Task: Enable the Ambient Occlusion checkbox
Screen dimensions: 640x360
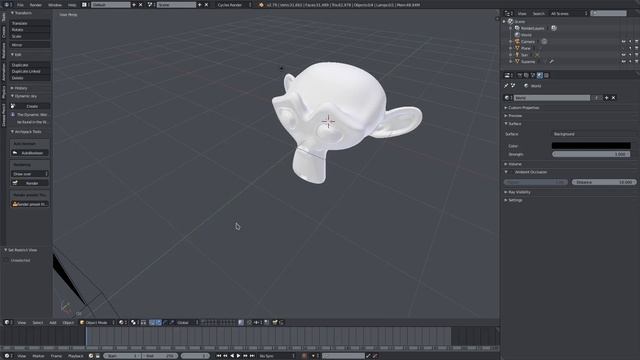Action: (511, 172)
